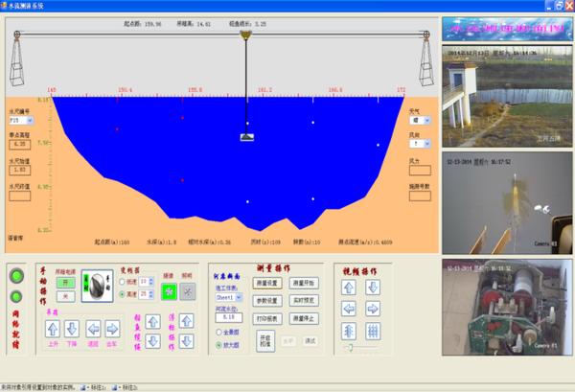This screenshot has height=392, width=575.
Task: Pan video camera left in 视频操作 panel
Action: (x=349, y=309)
